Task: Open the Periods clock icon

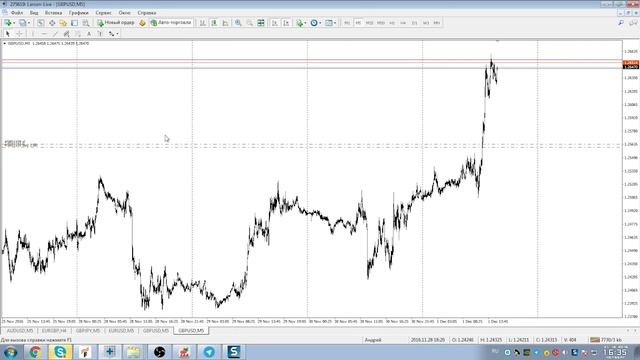Action: 313,23
